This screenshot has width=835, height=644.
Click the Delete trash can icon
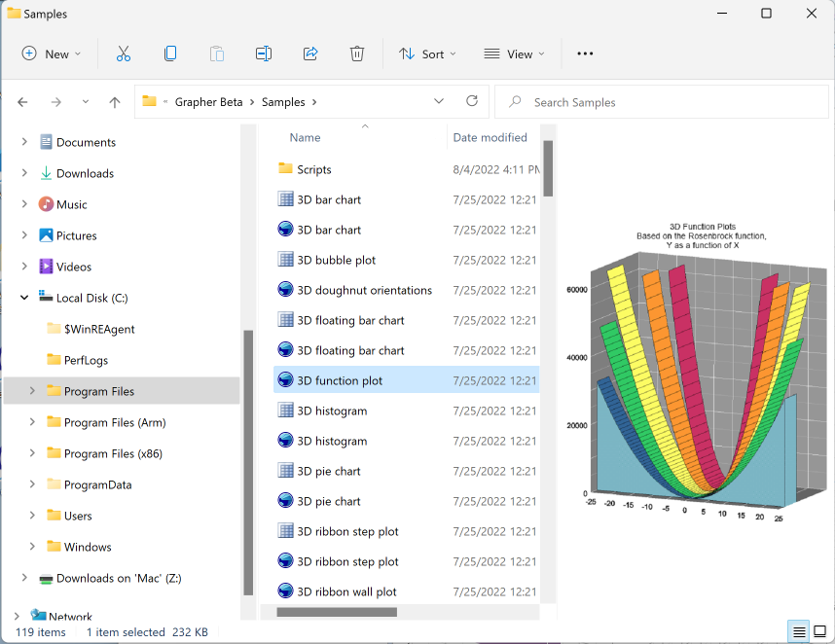coord(357,54)
